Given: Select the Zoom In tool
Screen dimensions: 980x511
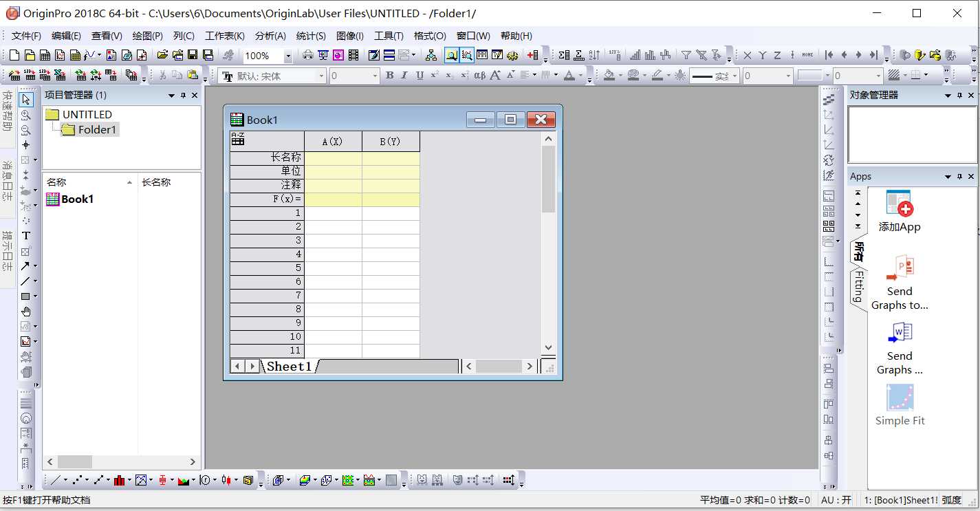Looking at the screenshot, I should point(26,115).
